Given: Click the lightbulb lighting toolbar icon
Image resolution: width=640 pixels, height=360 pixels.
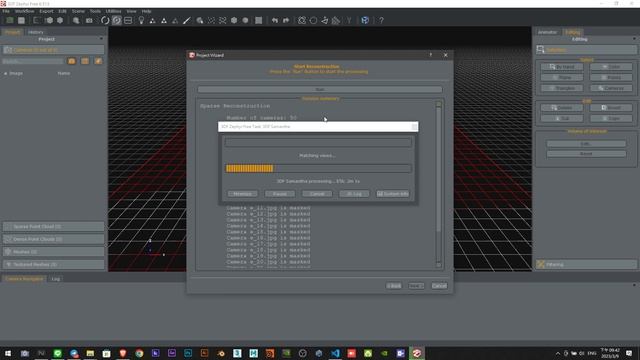Looking at the screenshot, I should (141, 20).
